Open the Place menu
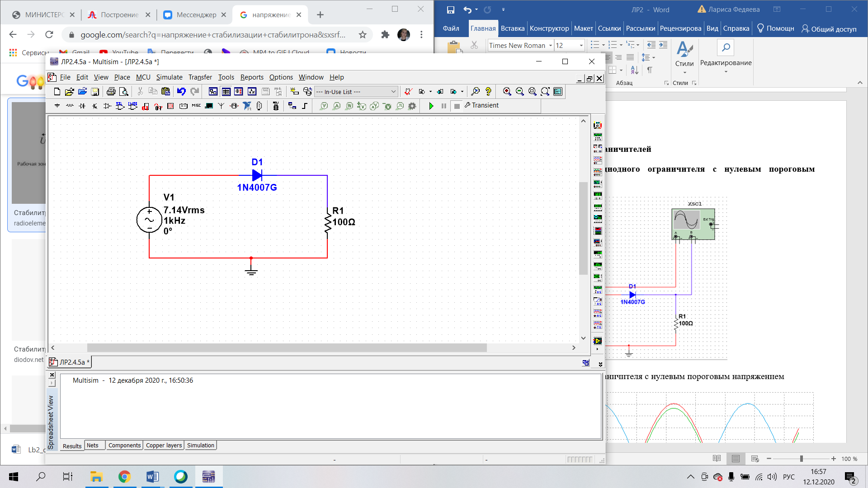868x488 pixels. click(122, 77)
